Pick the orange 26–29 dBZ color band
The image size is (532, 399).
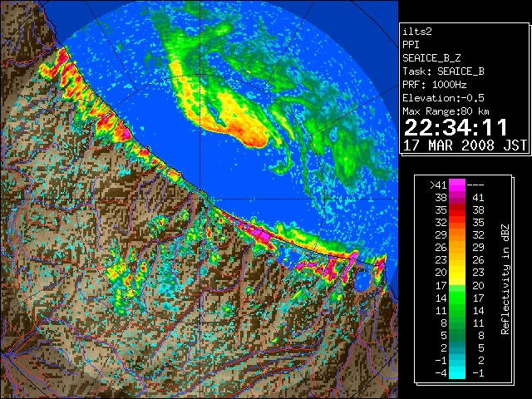457,248
